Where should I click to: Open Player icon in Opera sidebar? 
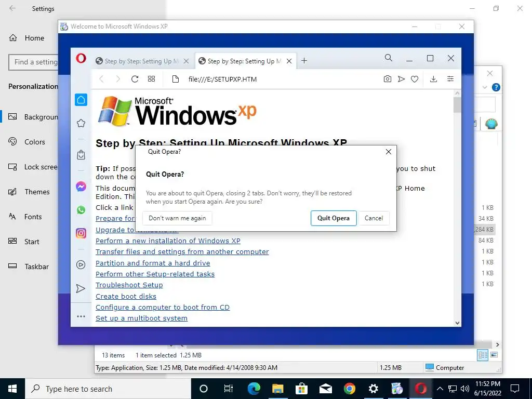coord(81,264)
